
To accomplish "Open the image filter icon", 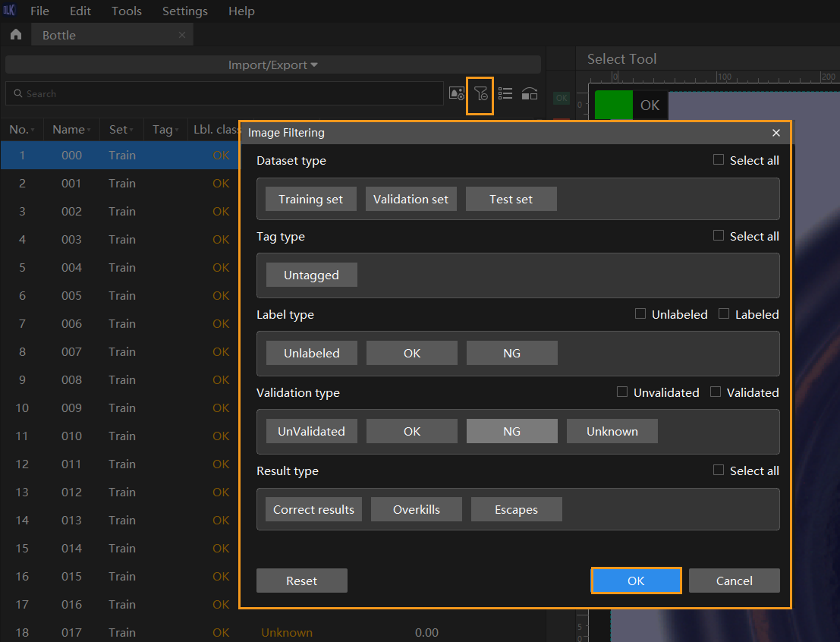I will point(480,95).
